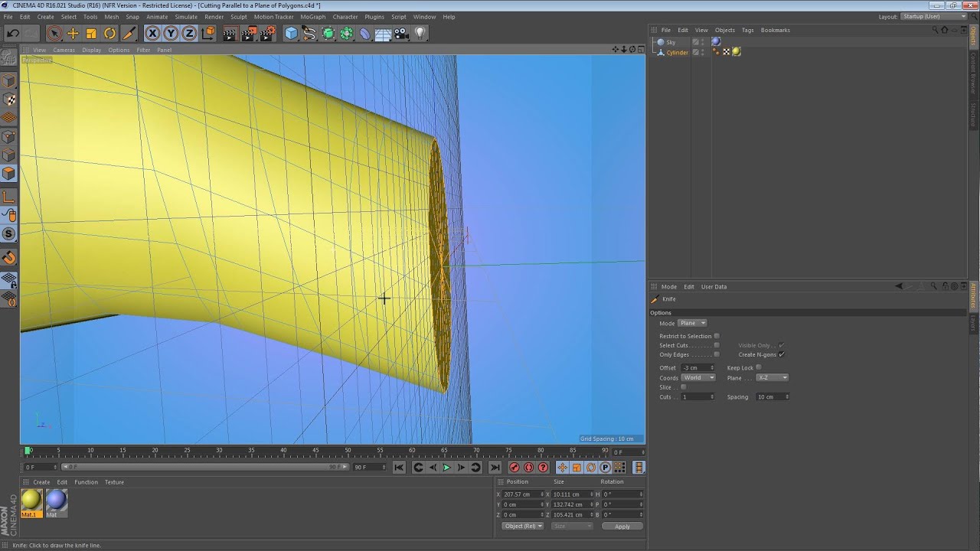Add a Cube primitive object
Image resolution: width=980 pixels, height=551 pixels.
tap(291, 33)
